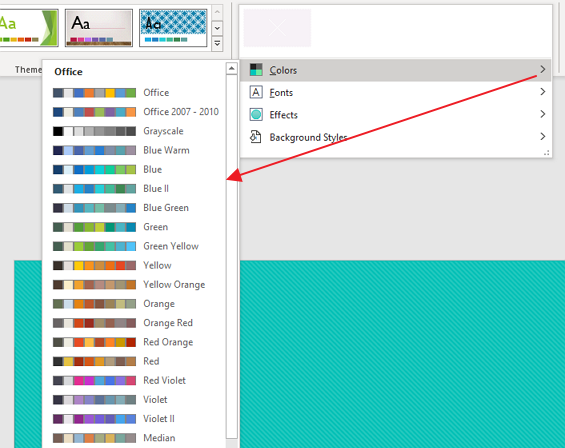Click the themes gallery row down arrow
The width and height of the screenshot is (565, 448).
coord(217,28)
